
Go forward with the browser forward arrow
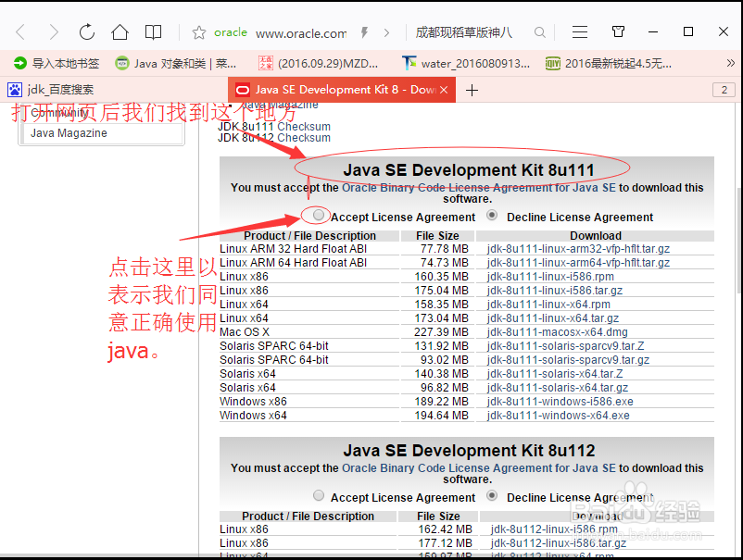click(x=54, y=32)
